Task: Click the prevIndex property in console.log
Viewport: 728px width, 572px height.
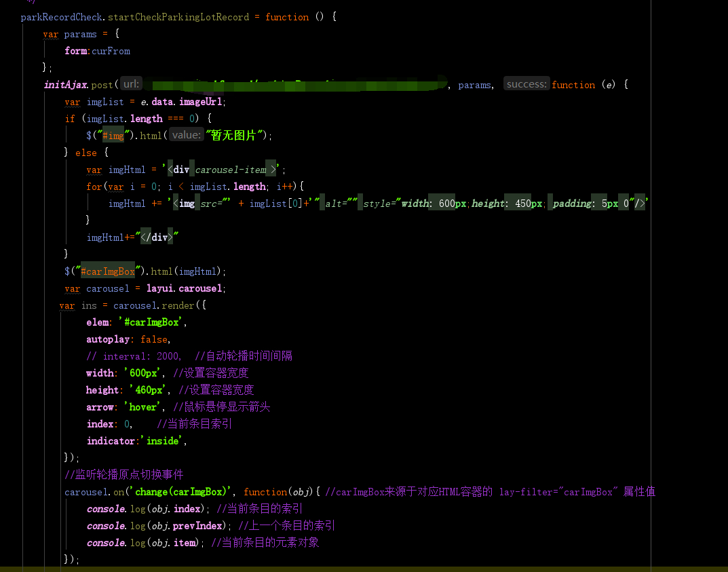Action: pyautogui.click(x=197, y=526)
